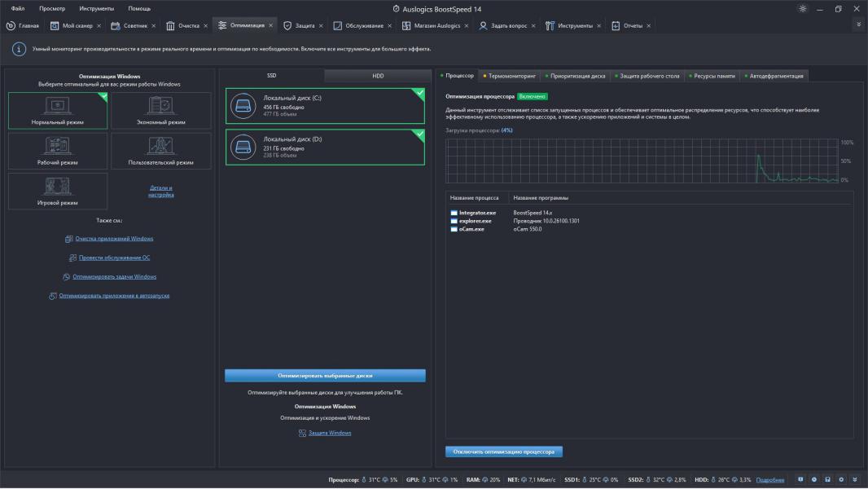Click the brightness theme icon in title bar
The width and height of the screenshot is (868, 489).
point(803,8)
